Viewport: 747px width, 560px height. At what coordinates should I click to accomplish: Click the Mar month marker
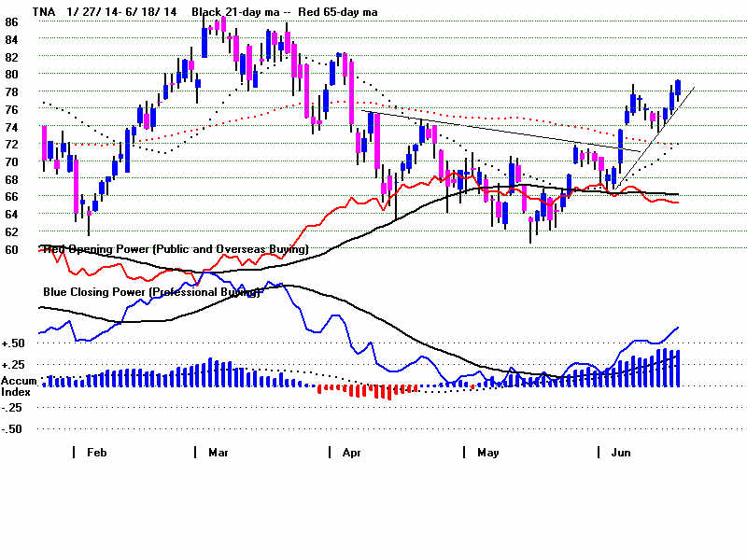click(218, 453)
